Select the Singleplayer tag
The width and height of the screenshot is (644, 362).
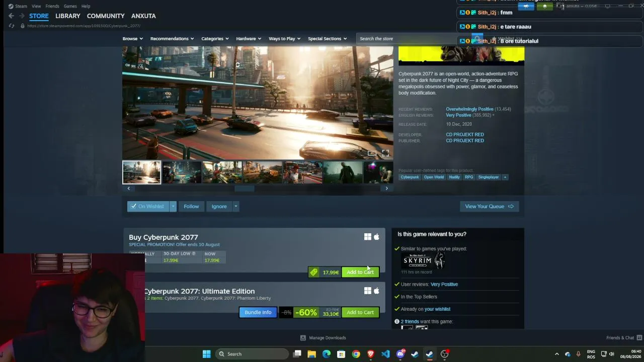coord(489,177)
